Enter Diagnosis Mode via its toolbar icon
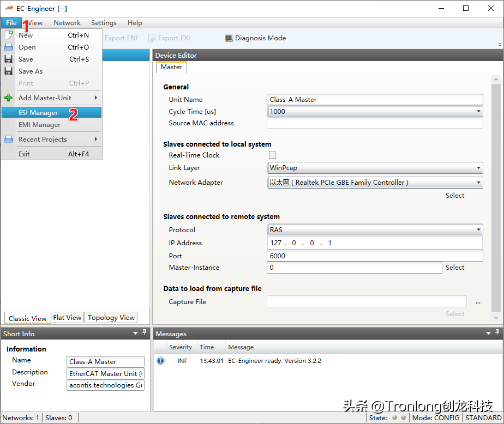The image size is (504, 424). 230,38
